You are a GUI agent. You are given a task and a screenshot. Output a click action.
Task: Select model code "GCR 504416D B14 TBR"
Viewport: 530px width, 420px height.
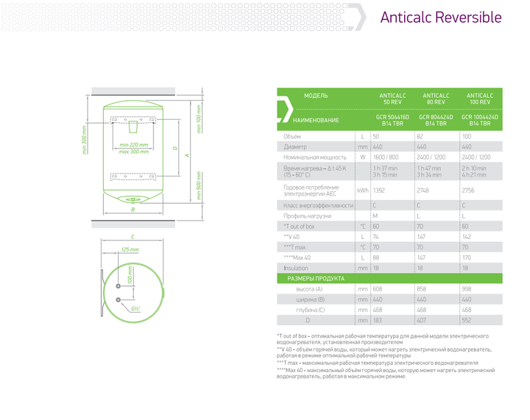392,120
